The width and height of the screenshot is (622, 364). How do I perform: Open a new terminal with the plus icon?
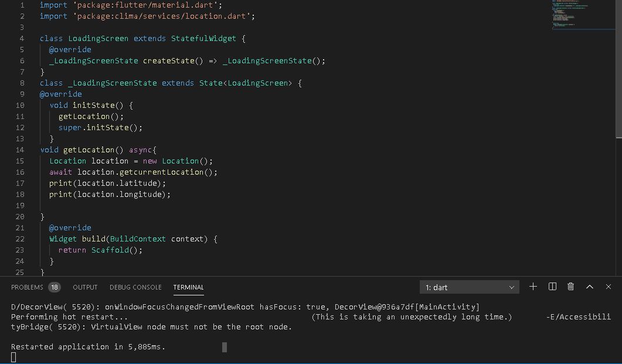coord(533,287)
